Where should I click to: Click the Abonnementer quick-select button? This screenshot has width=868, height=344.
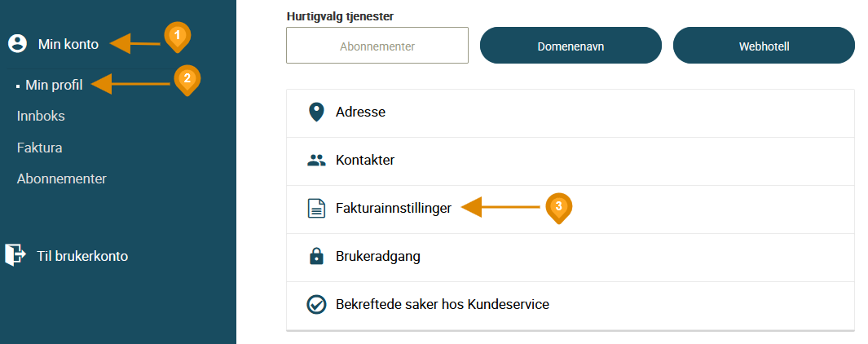377,46
